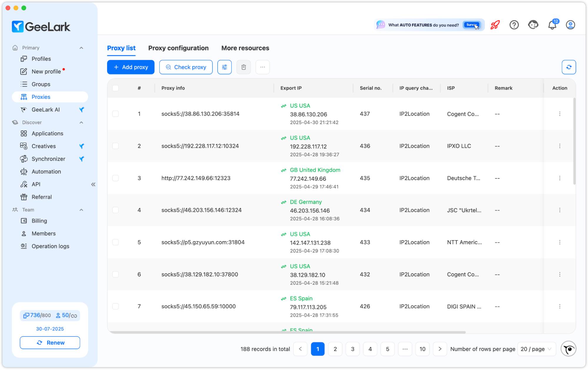
Task: Open action menu for row 7 proxy
Action: tap(559, 306)
